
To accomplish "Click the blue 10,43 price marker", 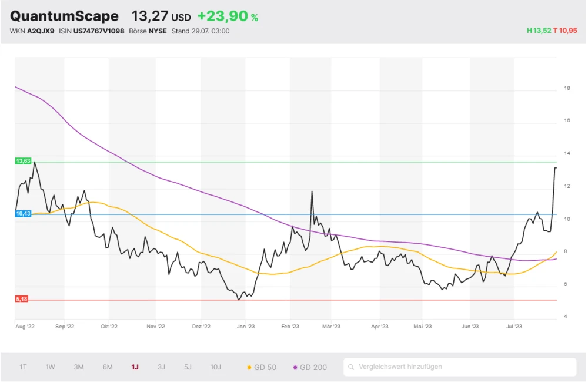I will (22, 214).
